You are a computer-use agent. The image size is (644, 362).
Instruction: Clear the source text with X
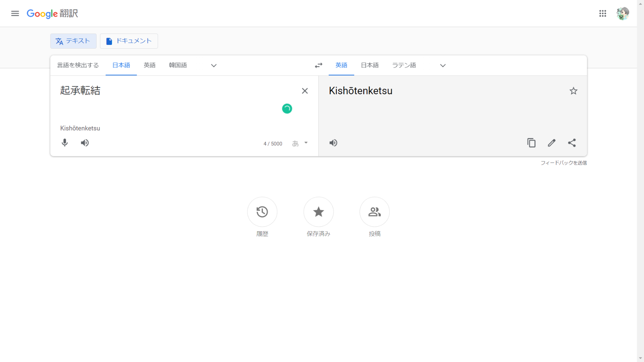point(305,91)
